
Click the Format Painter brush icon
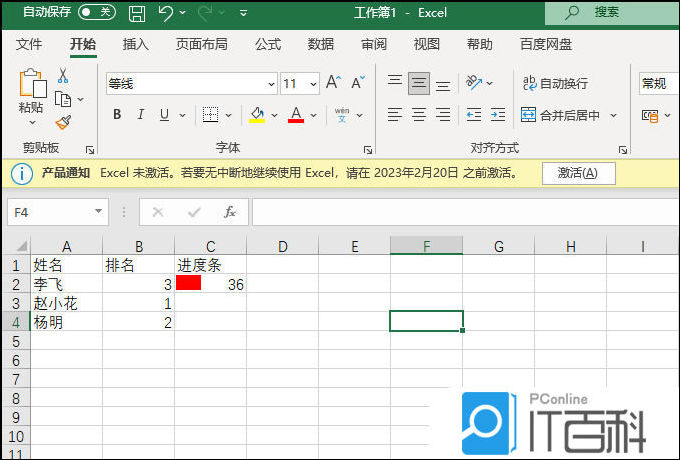[x=63, y=122]
